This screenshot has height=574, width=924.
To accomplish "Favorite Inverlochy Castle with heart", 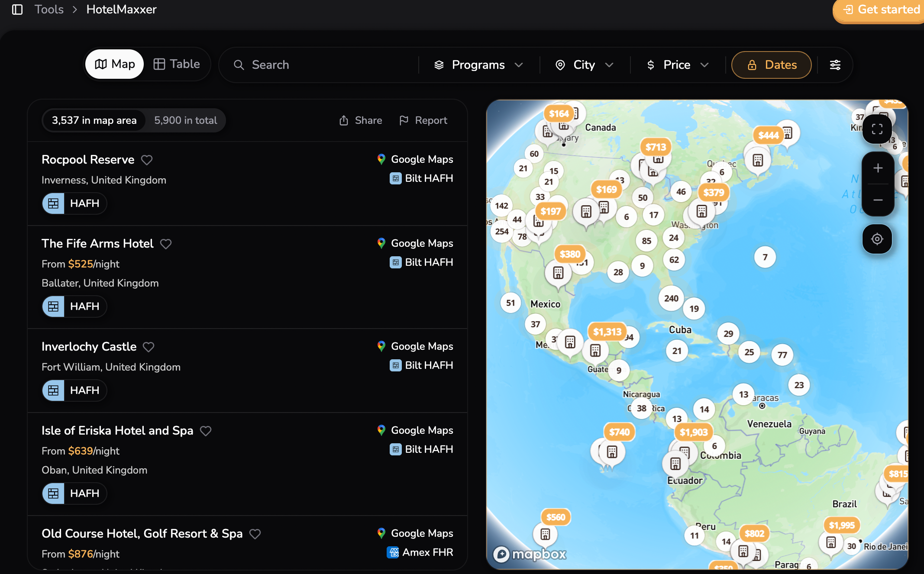I will click(x=149, y=347).
